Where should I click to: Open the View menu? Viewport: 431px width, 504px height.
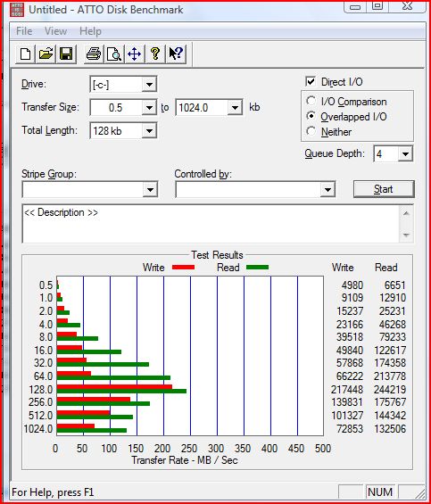(55, 31)
